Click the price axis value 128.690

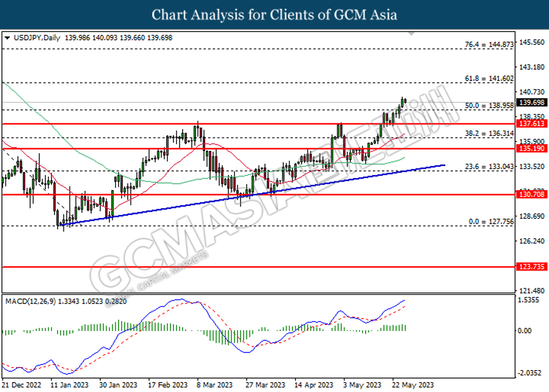pyautogui.click(x=532, y=216)
